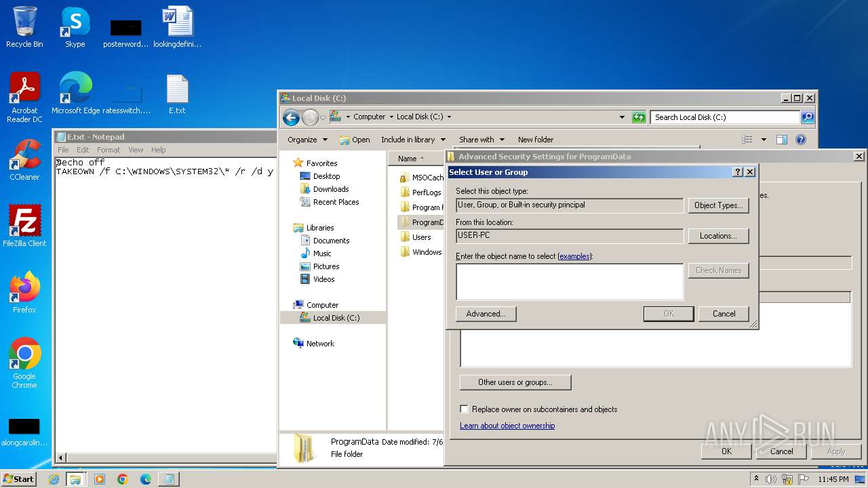
Task: Open Internet Explorer from the taskbar
Action: click(54, 479)
